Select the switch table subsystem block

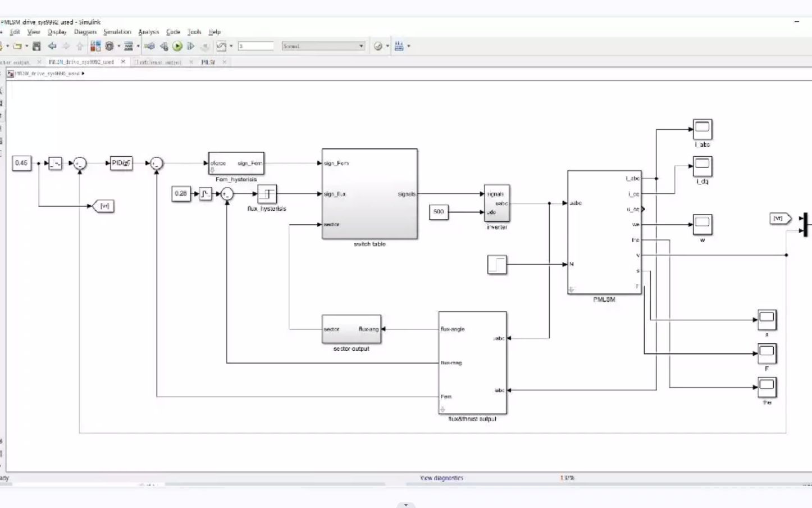click(x=369, y=194)
